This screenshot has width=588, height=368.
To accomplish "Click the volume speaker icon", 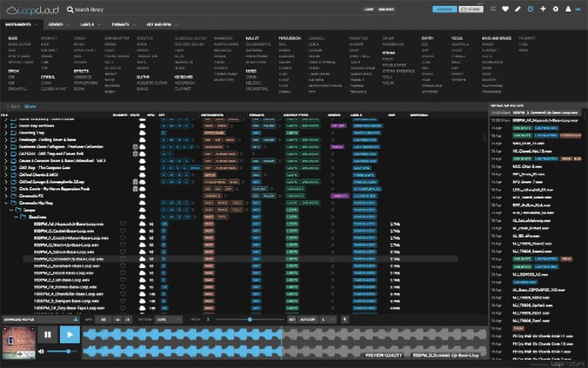I will point(41,352).
